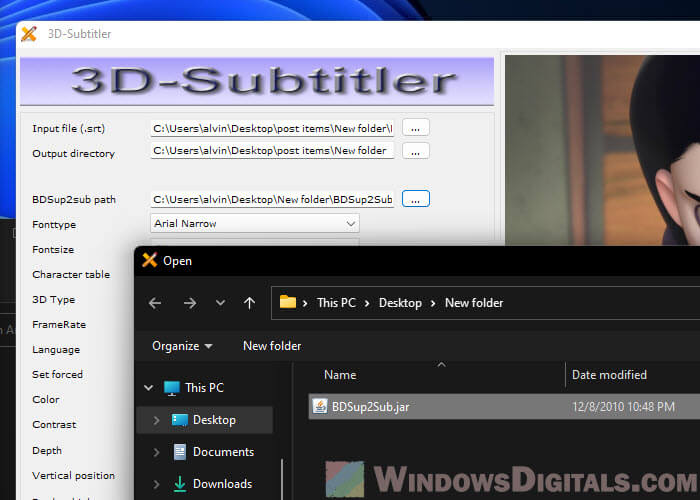Open the Organize menu
Screen dimensions: 700x500
[x=182, y=346]
